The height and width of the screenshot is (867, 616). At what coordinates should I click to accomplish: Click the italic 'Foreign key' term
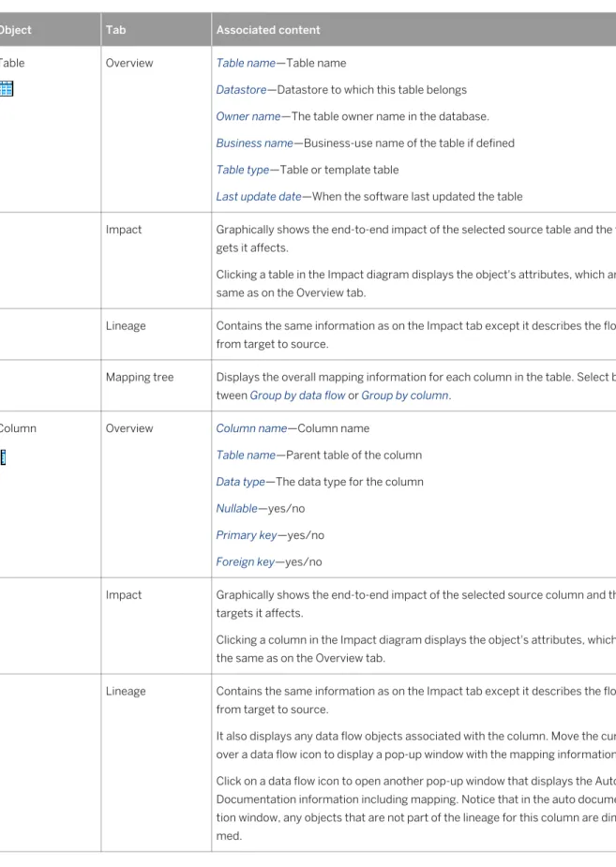(x=246, y=561)
